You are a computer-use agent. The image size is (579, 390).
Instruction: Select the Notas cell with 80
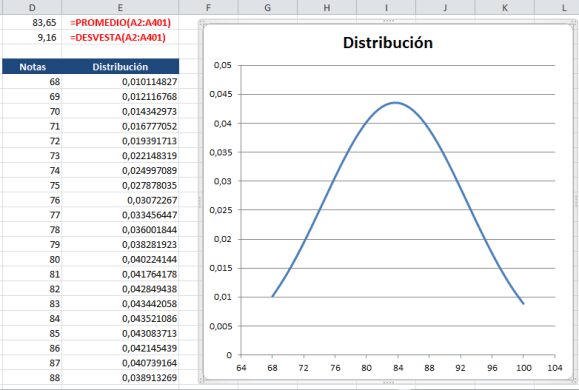(x=32, y=259)
